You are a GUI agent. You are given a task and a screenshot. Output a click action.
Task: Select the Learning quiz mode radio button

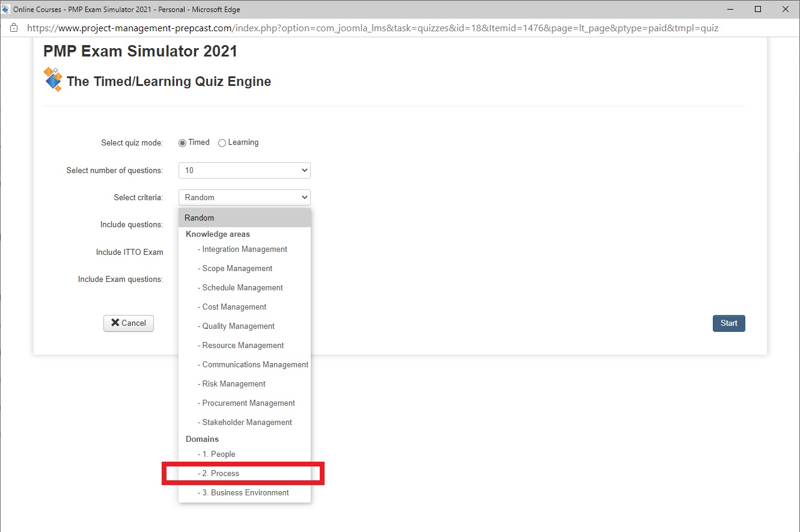pyautogui.click(x=222, y=143)
